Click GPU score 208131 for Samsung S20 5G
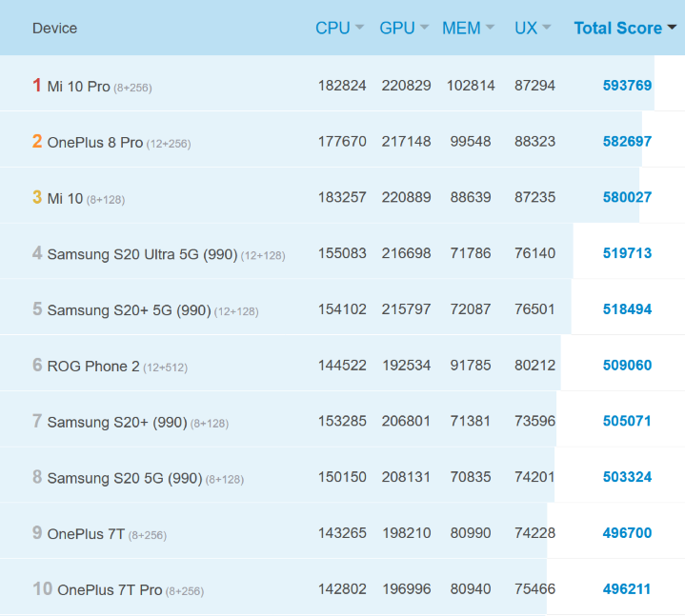The width and height of the screenshot is (685, 616). click(406, 477)
